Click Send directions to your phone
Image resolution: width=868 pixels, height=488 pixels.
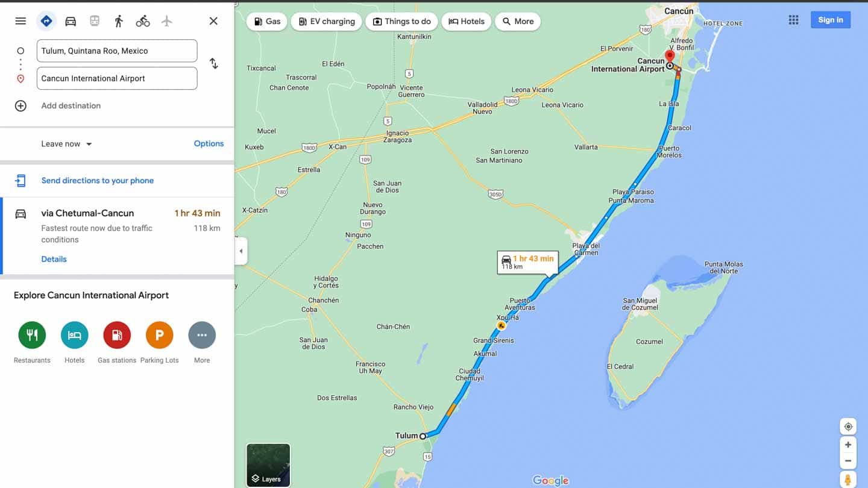[x=98, y=181]
